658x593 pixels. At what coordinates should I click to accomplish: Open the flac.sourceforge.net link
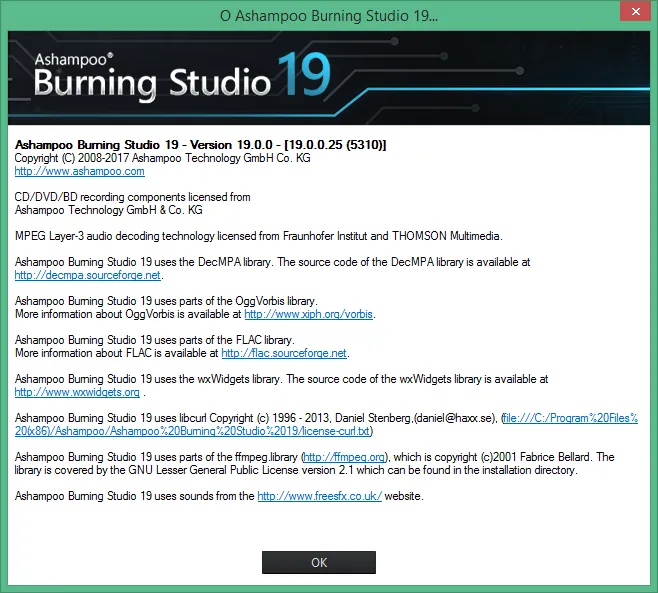coord(284,353)
